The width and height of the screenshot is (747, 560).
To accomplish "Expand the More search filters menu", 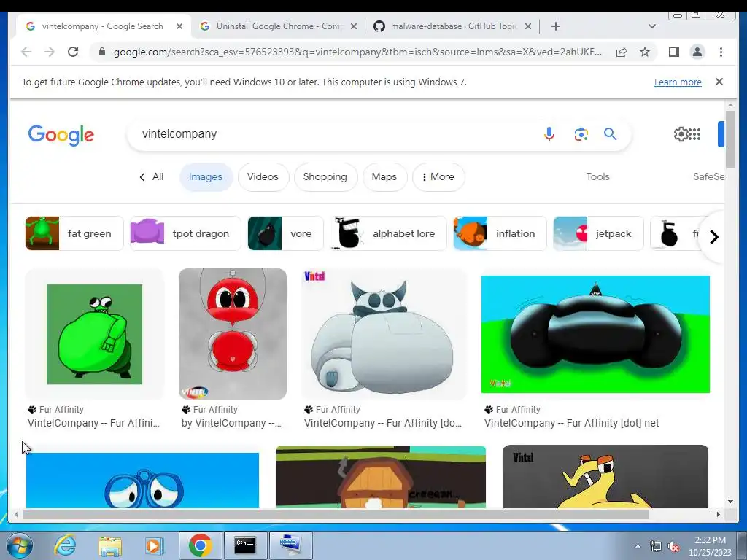I will point(438,176).
